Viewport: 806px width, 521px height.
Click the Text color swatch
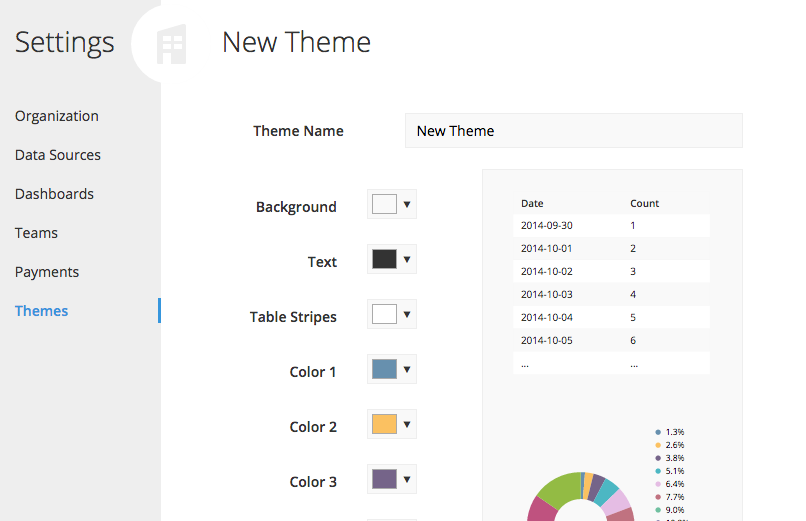click(x=384, y=259)
